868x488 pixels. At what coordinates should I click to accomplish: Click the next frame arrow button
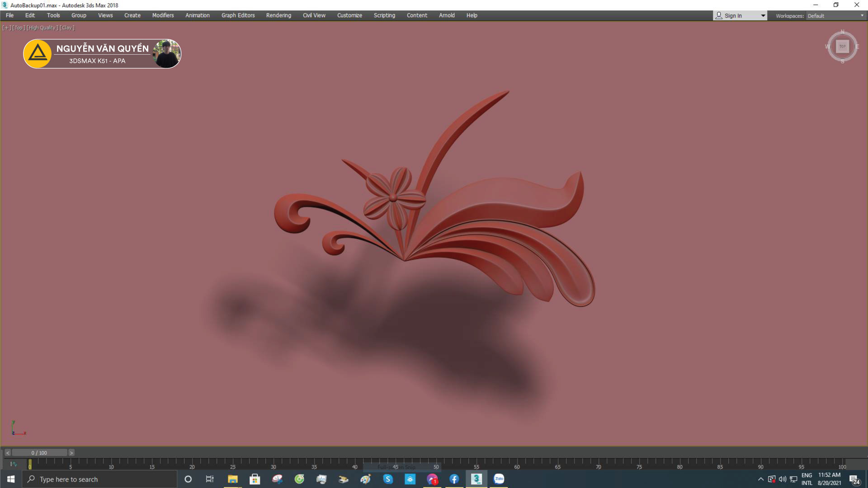(x=71, y=453)
